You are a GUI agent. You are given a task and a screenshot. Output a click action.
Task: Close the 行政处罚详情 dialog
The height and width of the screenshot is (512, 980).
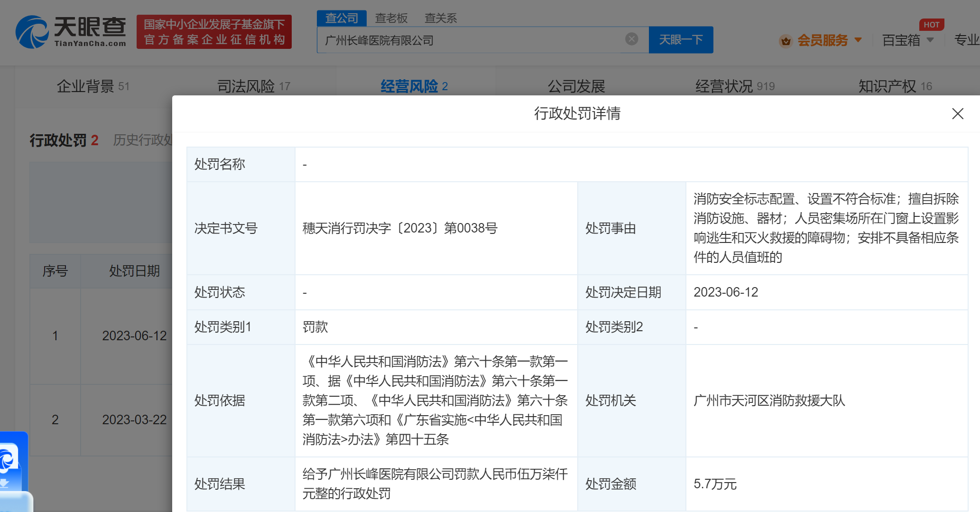(957, 114)
